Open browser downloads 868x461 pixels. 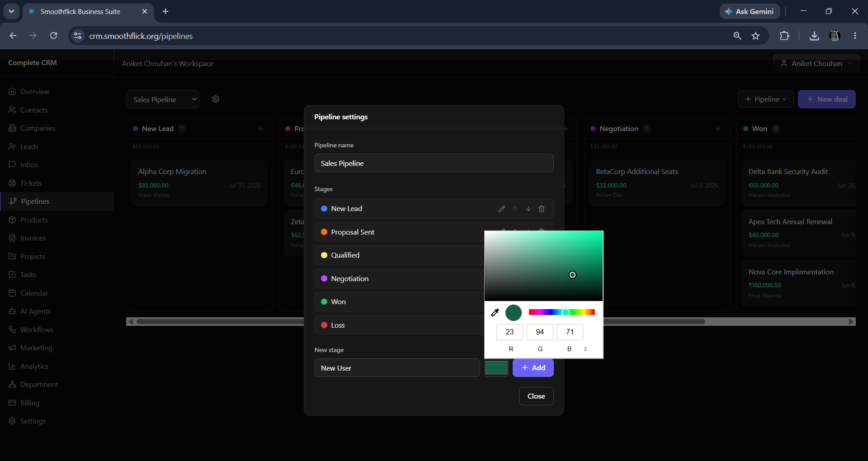pos(814,36)
